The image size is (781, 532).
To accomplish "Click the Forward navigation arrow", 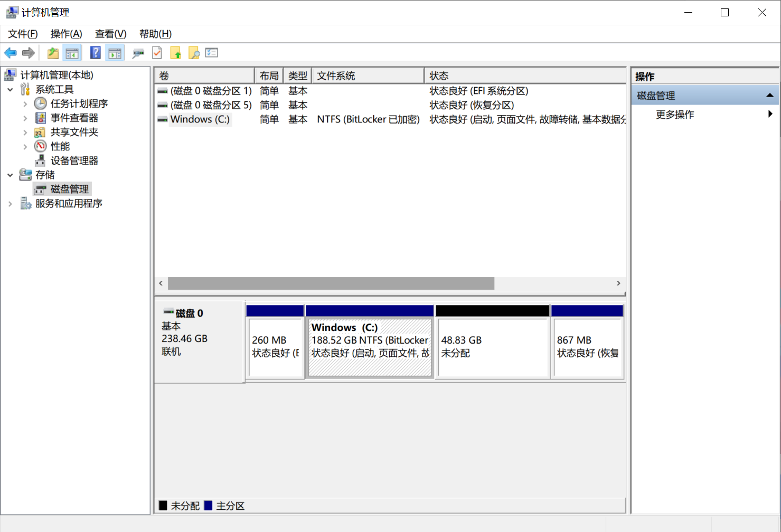I will point(28,52).
